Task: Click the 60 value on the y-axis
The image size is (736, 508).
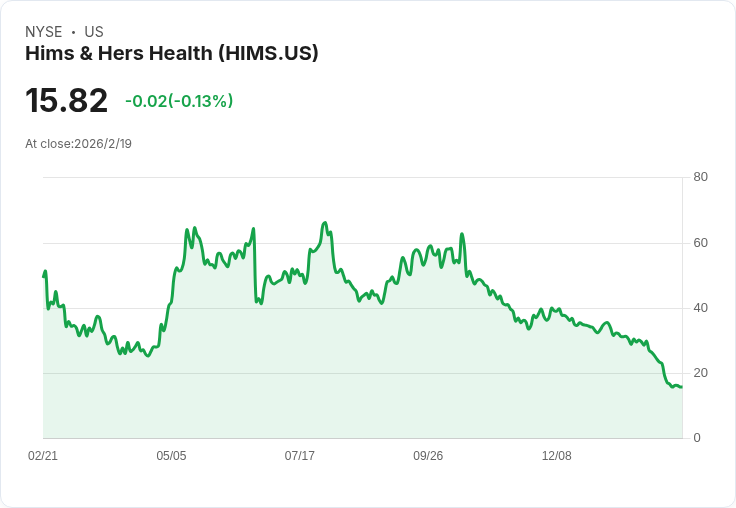Action: pyautogui.click(x=700, y=243)
